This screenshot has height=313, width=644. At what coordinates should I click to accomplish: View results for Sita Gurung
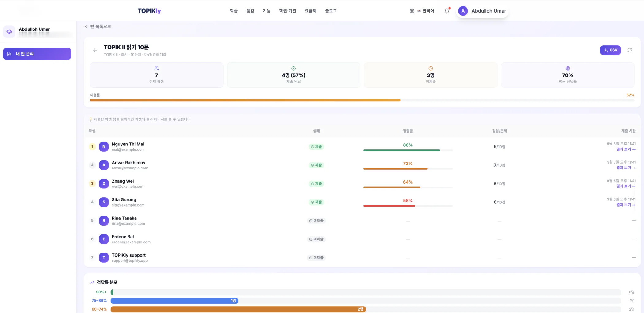tap(626, 205)
